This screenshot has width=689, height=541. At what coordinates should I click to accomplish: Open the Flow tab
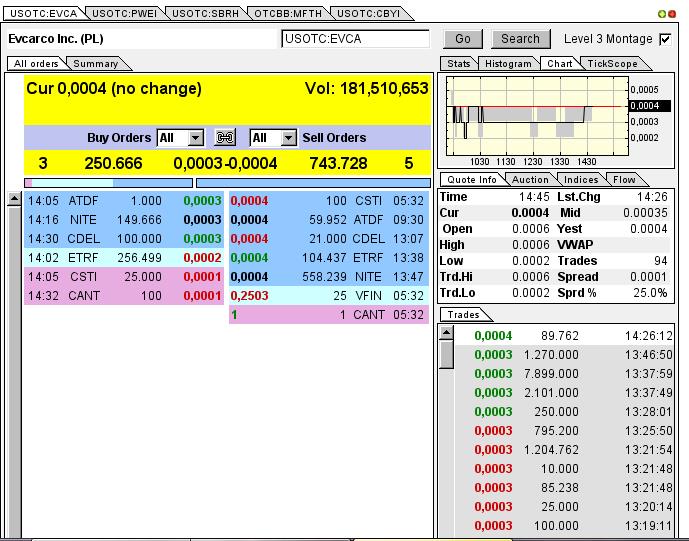624,180
